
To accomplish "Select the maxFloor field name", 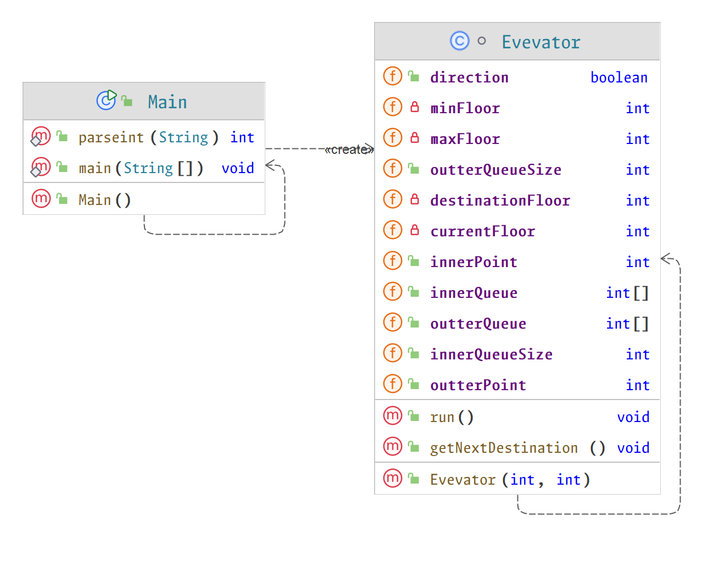I will (465, 139).
